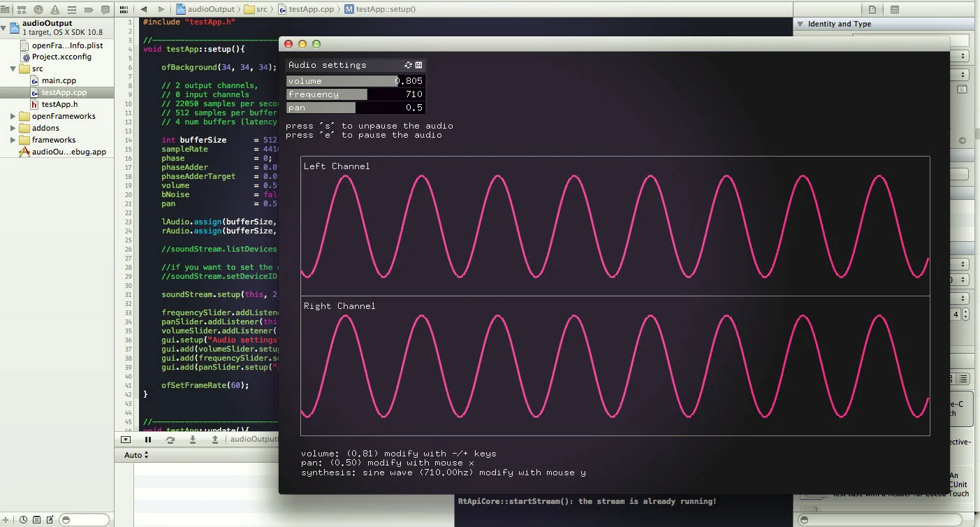Adjust the volume slider
The width and height of the screenshot is (980, 527).
[356, 81]
